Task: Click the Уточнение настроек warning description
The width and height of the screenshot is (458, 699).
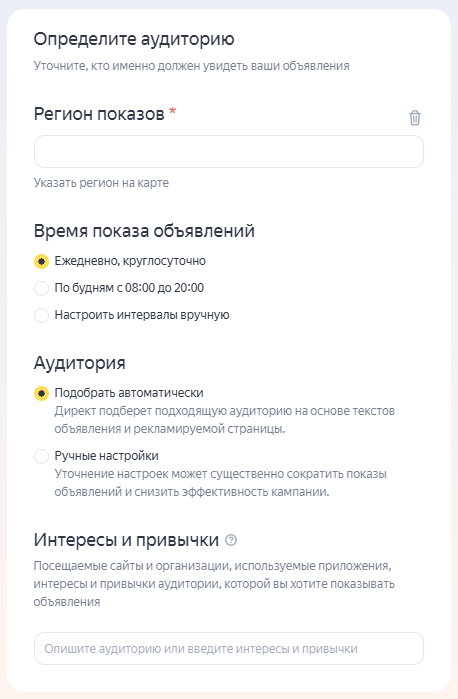Action: point(221,483)
